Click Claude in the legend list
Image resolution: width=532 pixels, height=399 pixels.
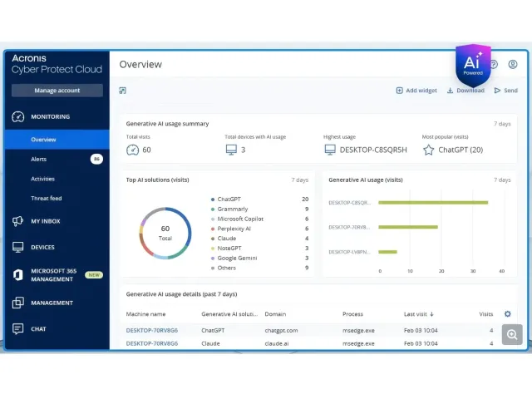click(227, 239)
